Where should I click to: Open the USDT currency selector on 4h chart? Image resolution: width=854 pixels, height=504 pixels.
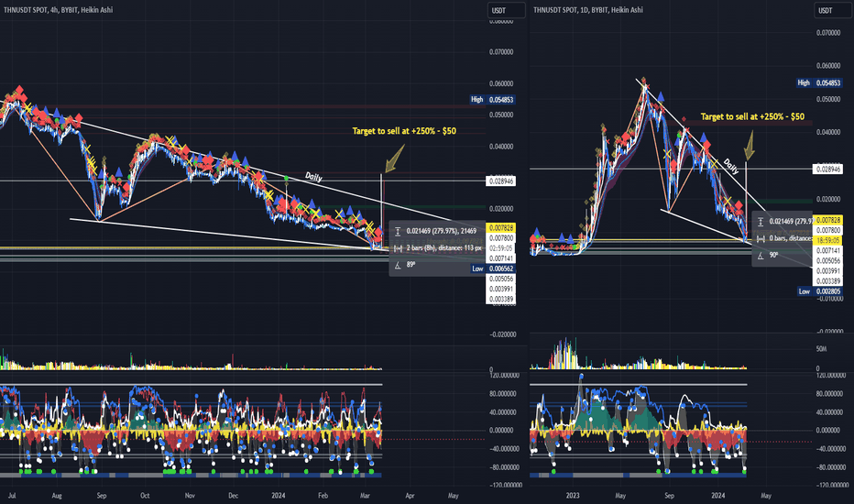506,10
